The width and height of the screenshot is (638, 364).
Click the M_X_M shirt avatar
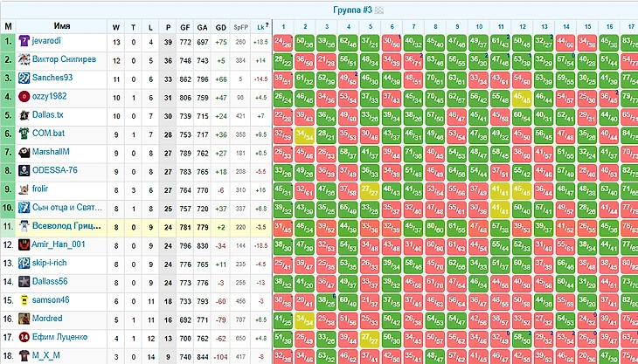point(24,355)
